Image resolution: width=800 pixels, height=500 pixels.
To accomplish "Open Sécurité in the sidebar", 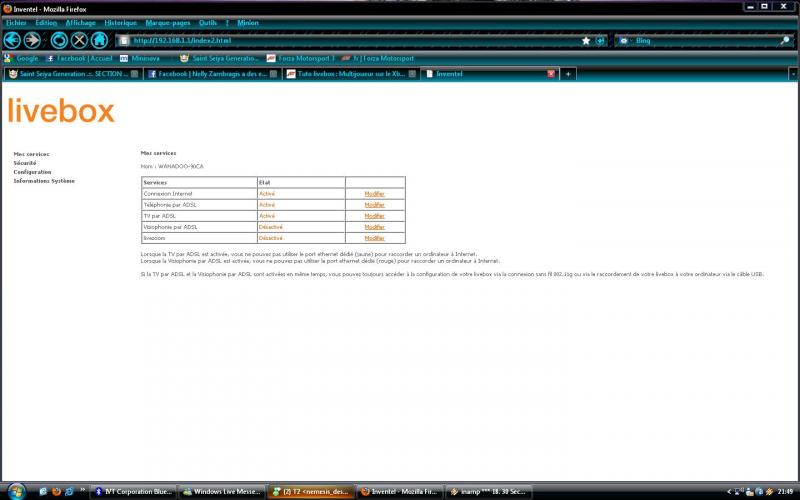I will coord(25,163).
